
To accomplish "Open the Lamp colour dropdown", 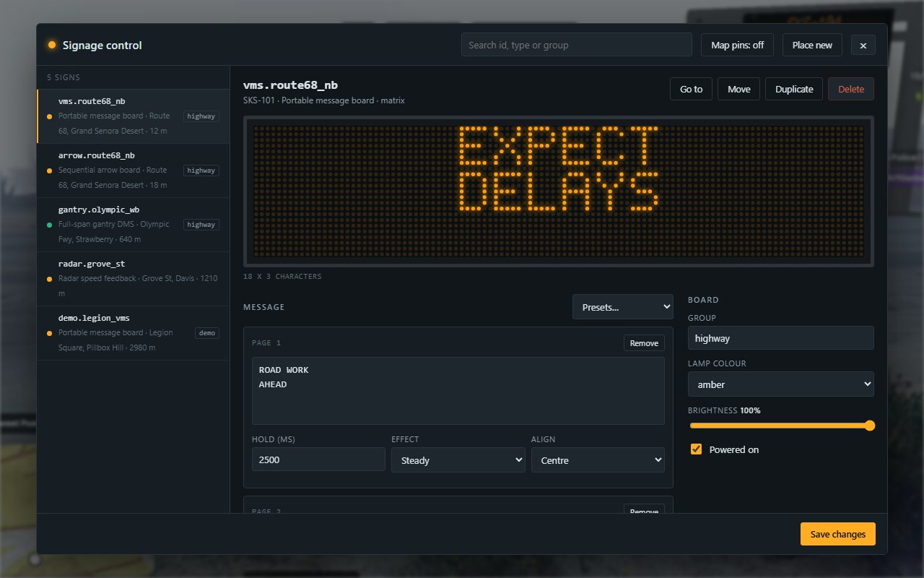I will (781, 384).
